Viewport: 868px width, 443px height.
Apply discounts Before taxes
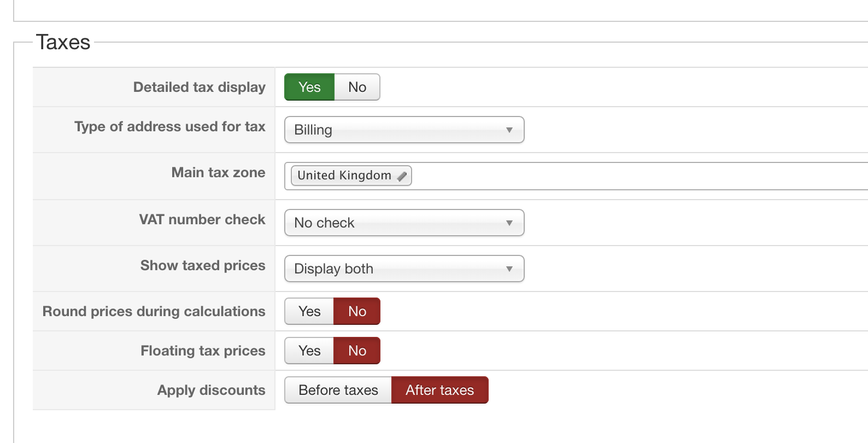coord(338,390)
